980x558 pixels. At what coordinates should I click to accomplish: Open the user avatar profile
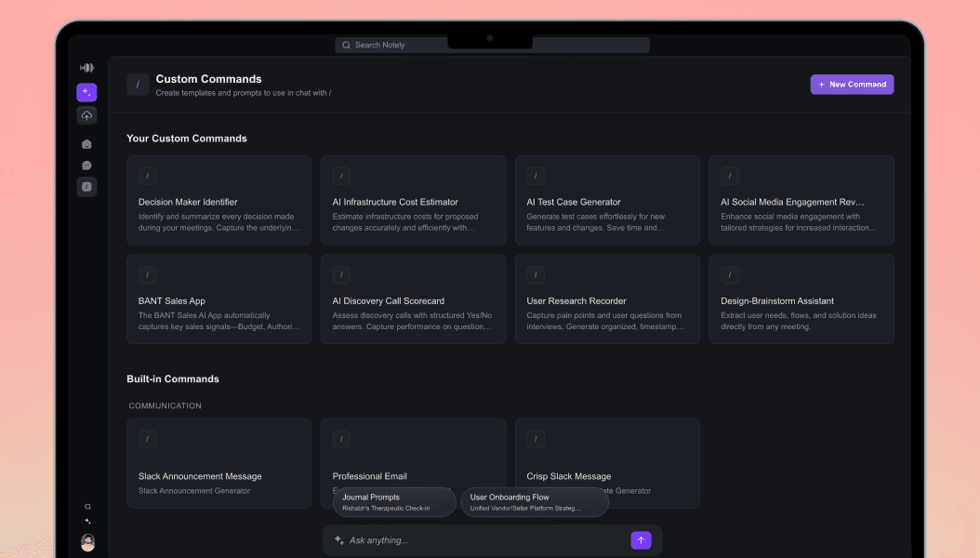pos(87,542)
